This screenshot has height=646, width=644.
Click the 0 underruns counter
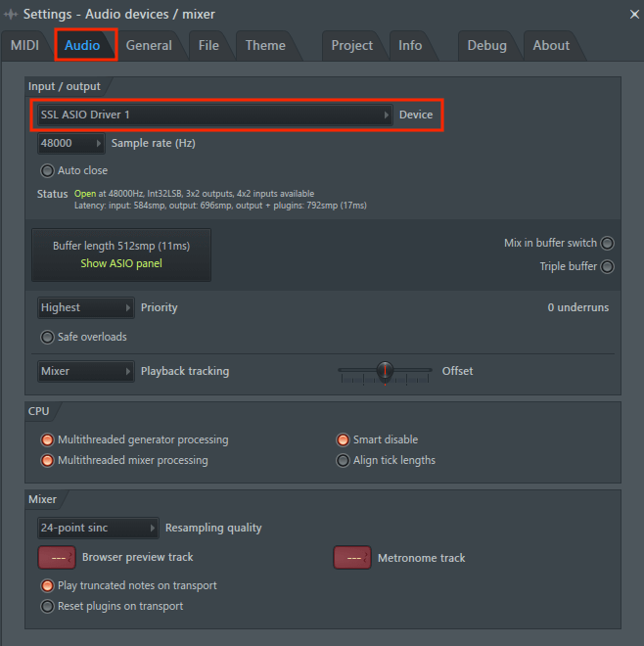577,307
